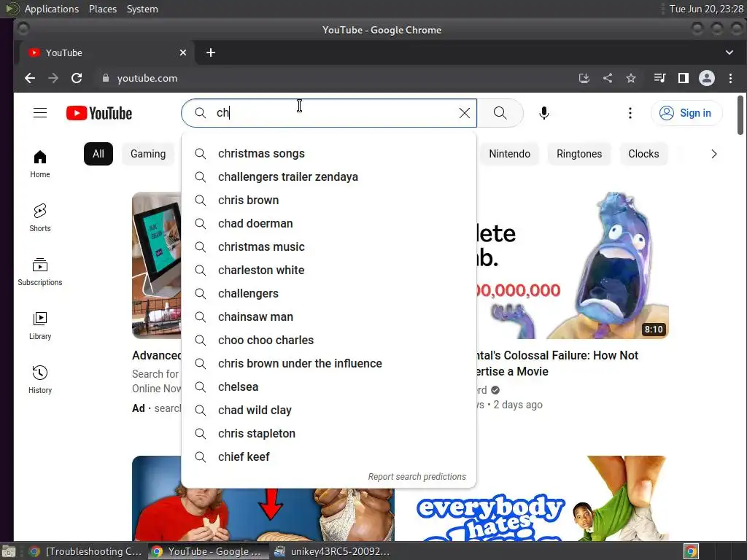The image size is (747, 560).
Task: Select the YouTube browser tab
Action: pos(106,52)
